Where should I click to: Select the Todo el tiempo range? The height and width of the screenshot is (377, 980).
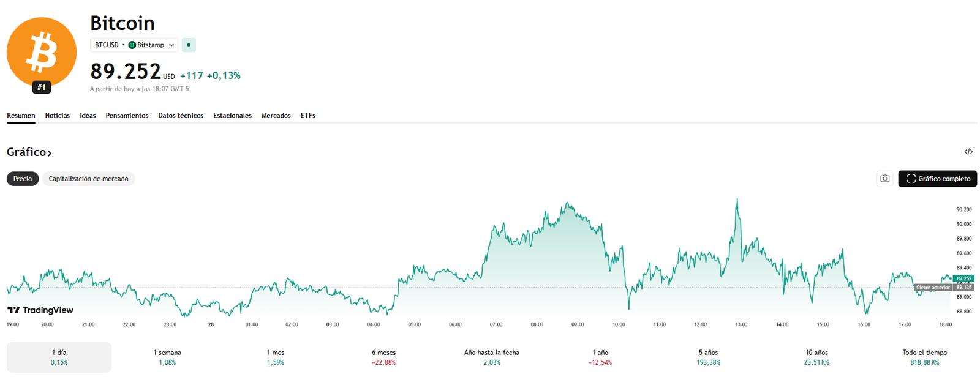(924, 357)
